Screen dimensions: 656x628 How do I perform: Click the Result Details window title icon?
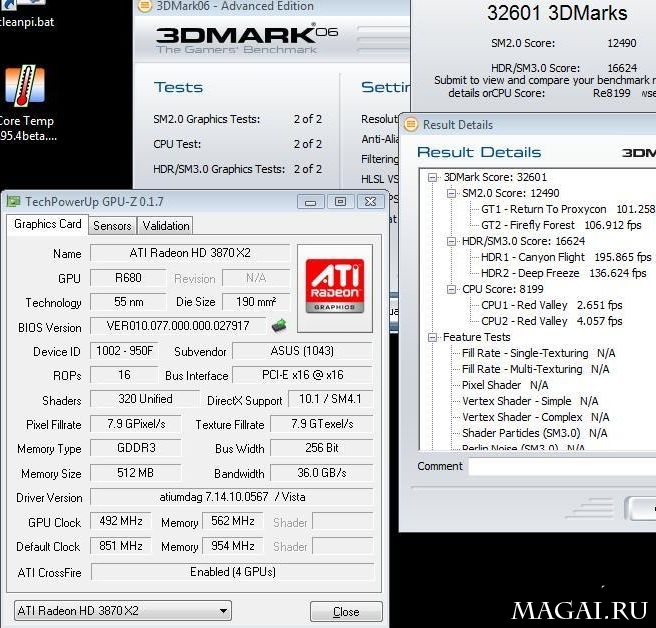pyautogui.click(x=411, y=124)
